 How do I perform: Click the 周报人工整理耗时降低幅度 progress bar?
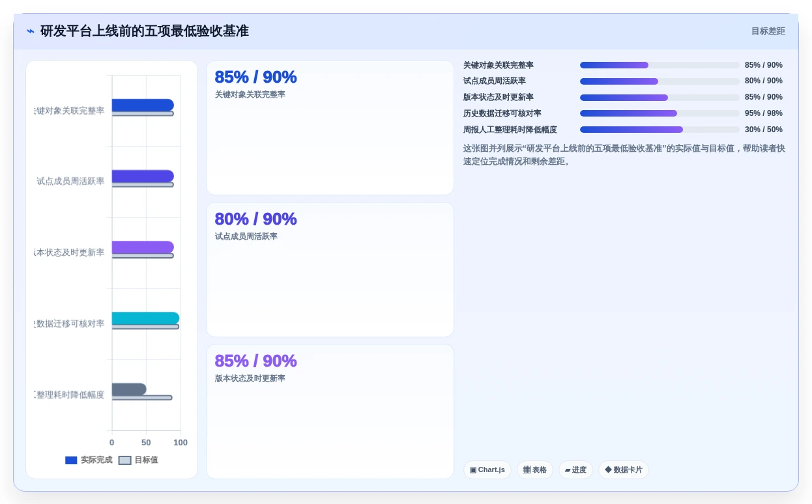(x=660, y=130)
